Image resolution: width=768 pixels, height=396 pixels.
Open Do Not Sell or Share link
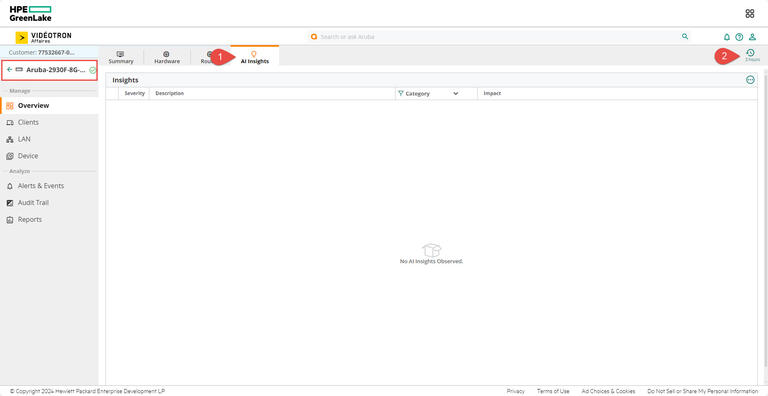702,391
